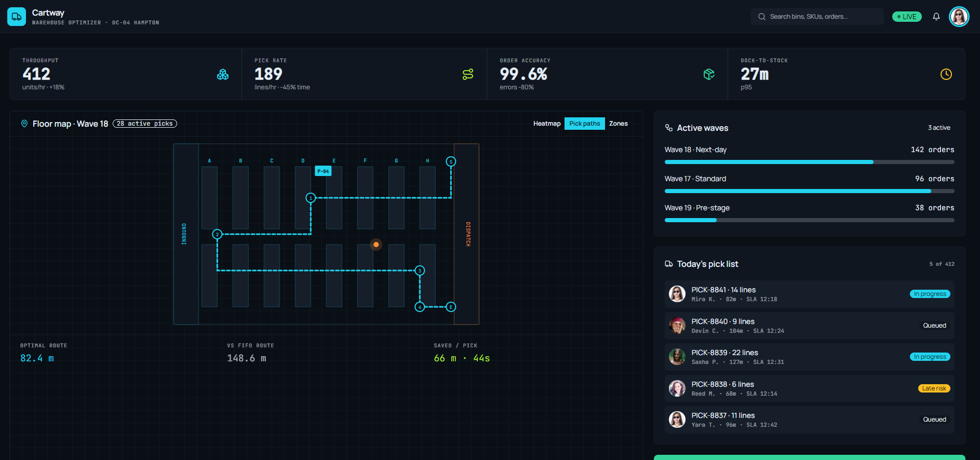Click Reed M. avatar in pick list

pos(677,388)
